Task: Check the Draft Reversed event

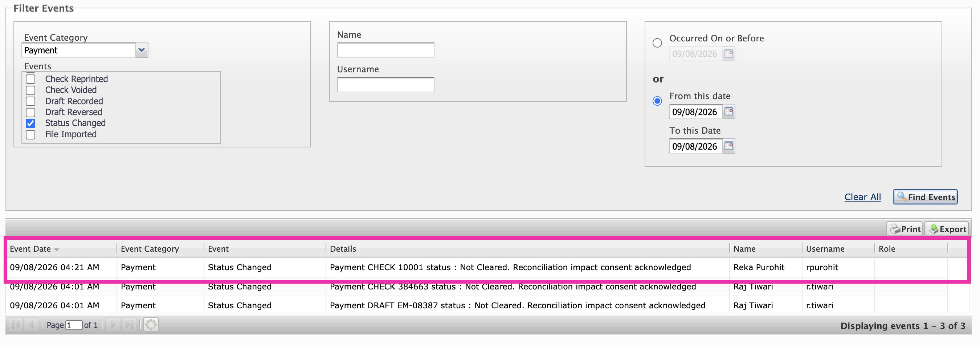Action: [x=30, y=112]
